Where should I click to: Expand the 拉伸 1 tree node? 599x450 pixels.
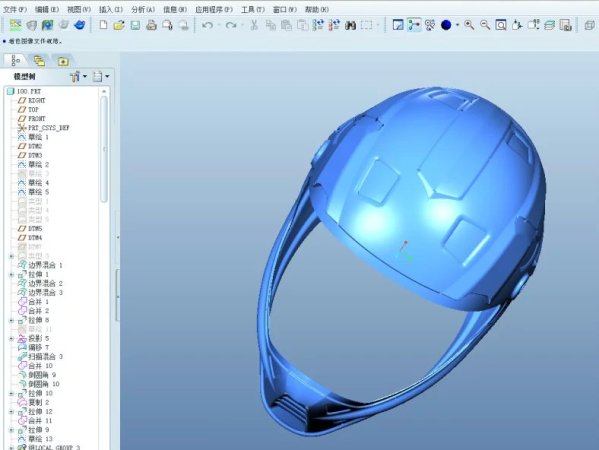(11, 274)
